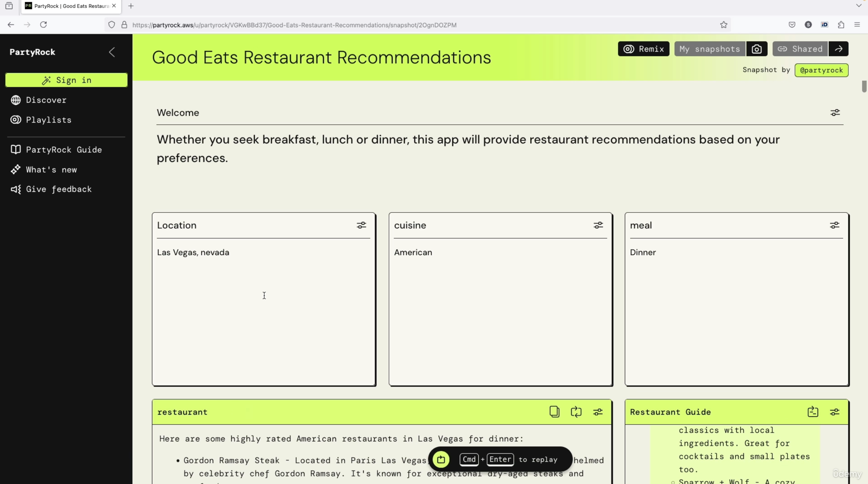Go back in browser history
The image size is (868, 484).
coord(11,25)
